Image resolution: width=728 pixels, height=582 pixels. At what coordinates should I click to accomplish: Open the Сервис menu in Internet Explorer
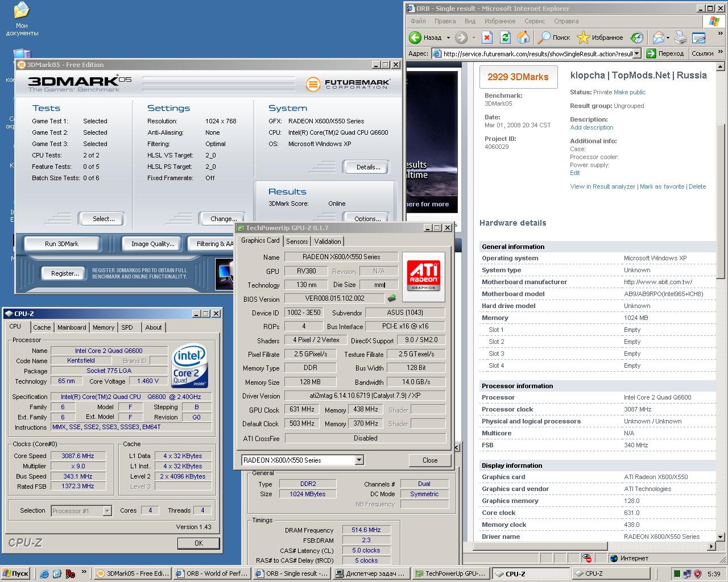(535, 21)
